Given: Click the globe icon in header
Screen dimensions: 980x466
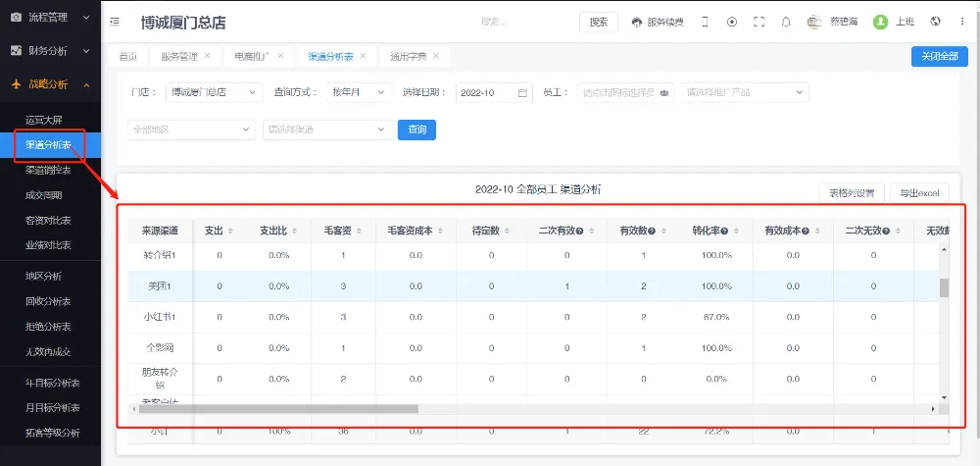Looking at the screenshot, I should pos(936,22).
